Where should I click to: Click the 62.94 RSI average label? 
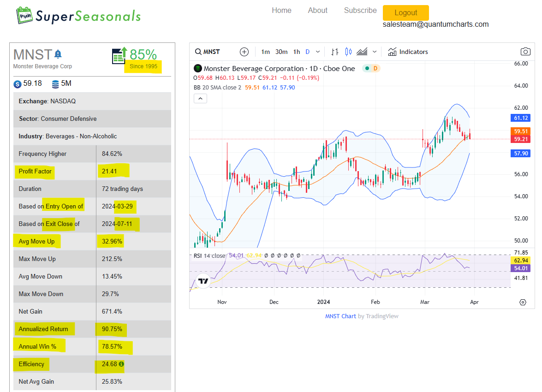coord(521,261)
